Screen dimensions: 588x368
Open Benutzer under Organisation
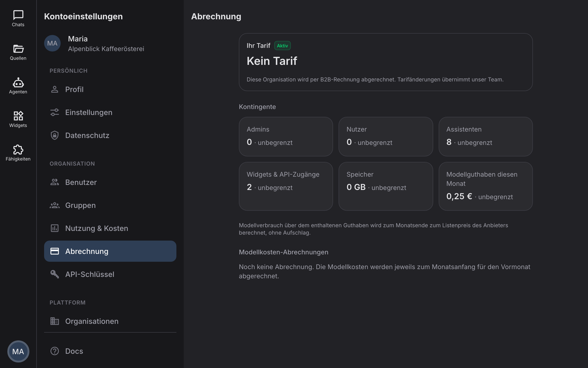[x=110, y=182]
